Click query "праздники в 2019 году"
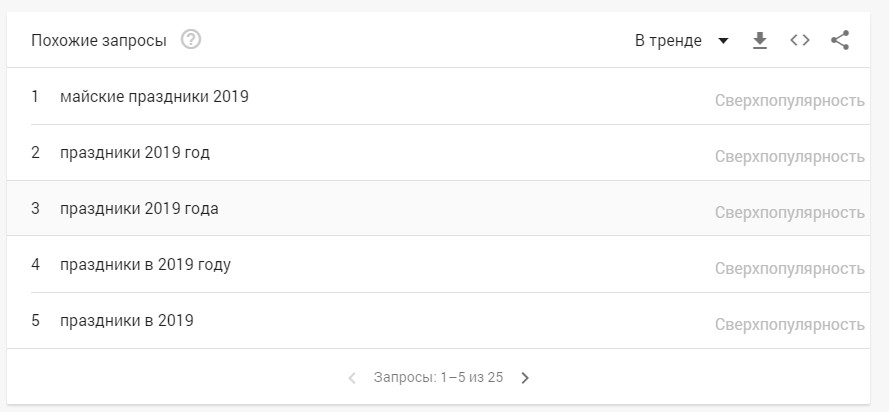Screen dimensions: 889x412 click(145, 265)
